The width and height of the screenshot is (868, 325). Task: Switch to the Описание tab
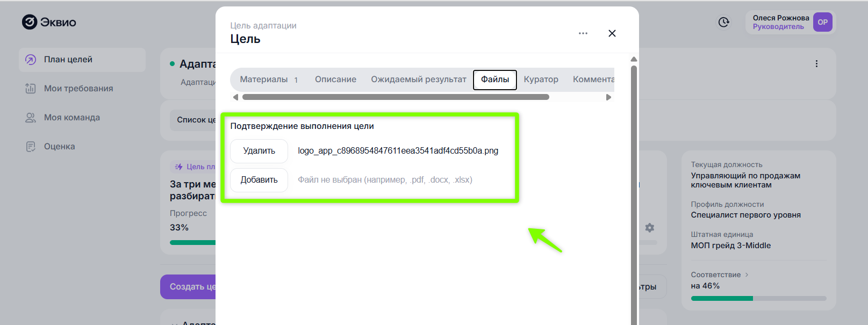(x=335, y=80)
